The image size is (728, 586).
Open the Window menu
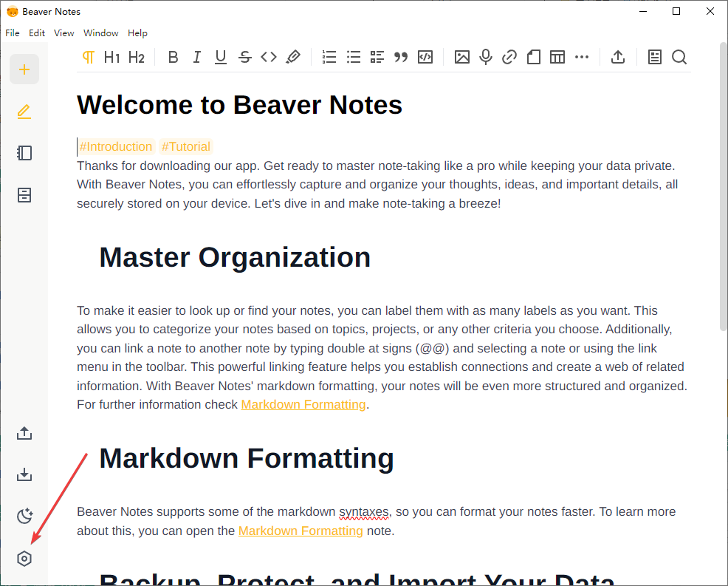(x=100, y=33)
